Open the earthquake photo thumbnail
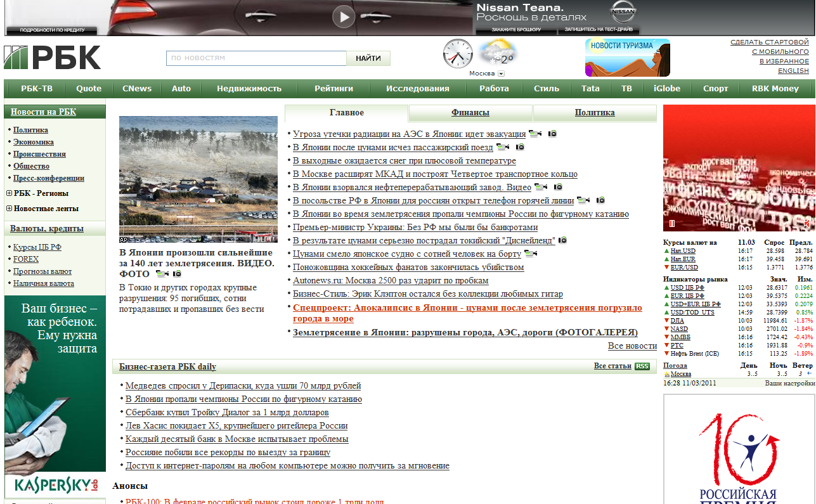816x504 pixels. [x=198, y=179]
